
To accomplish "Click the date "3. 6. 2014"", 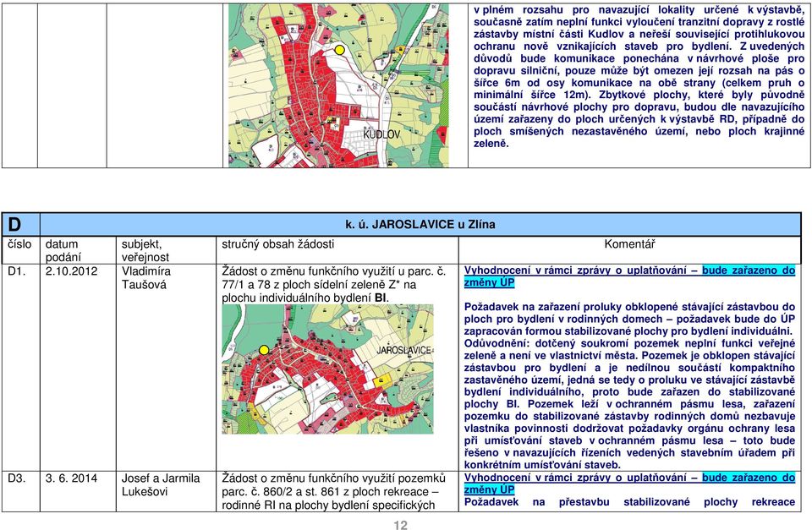I will [x=71, y=478].
